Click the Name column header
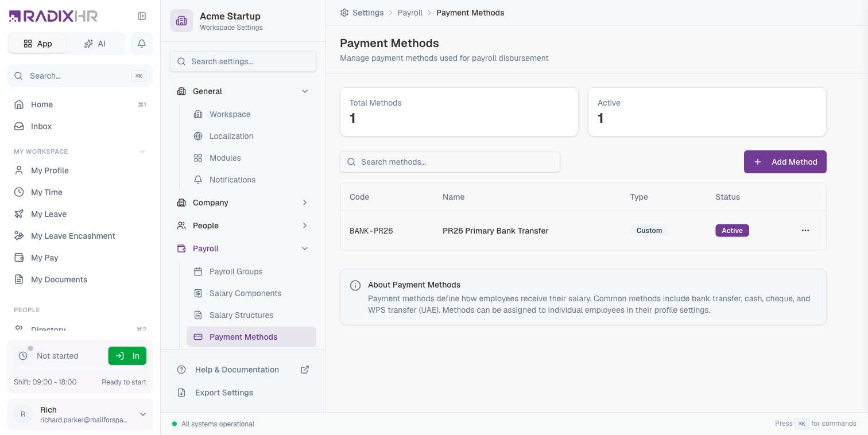The height and width of the screenshot is (435, 868). (x=454, y=197)
